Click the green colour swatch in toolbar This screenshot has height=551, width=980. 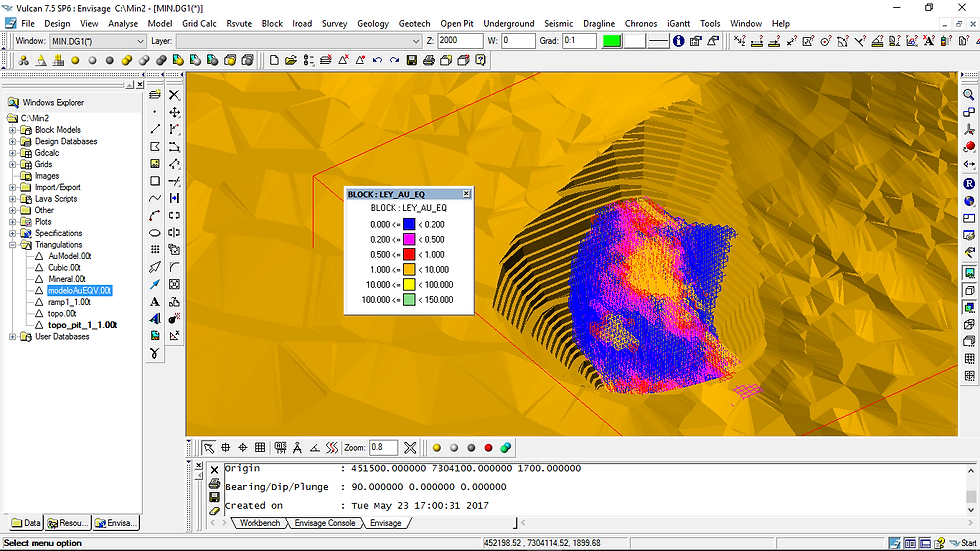(x=611, y=41)
